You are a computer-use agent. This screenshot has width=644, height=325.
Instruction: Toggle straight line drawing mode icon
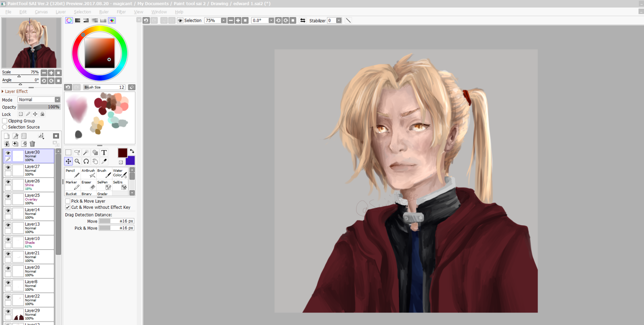(x=348, y=20)
